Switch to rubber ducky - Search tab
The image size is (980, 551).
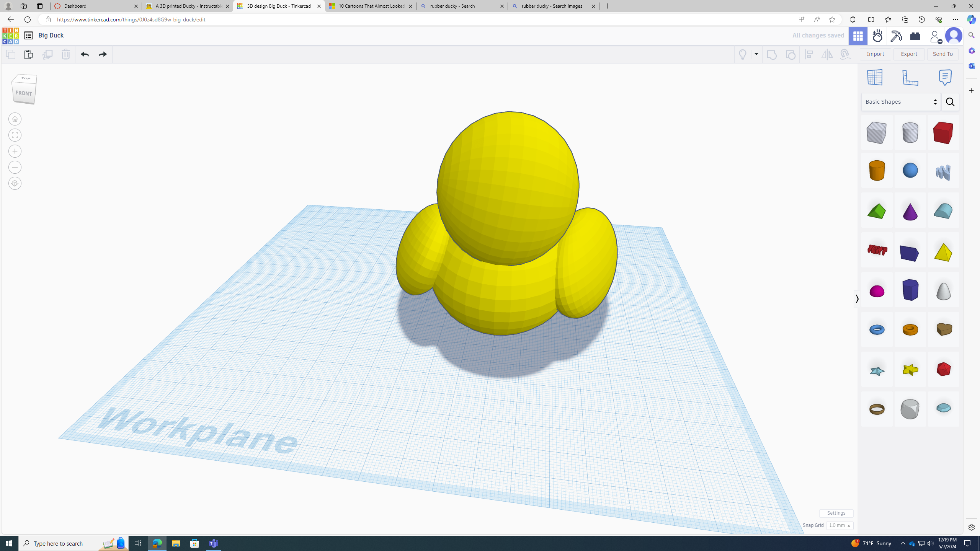coord(462,6)
